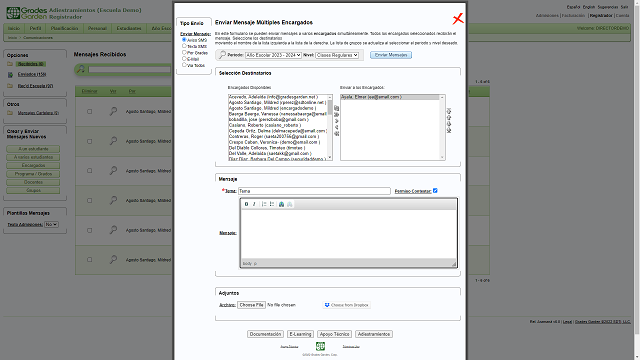
Task: Click the Docentes button in background sidebar
Action: pyautogui.click(x=33, y=182)
